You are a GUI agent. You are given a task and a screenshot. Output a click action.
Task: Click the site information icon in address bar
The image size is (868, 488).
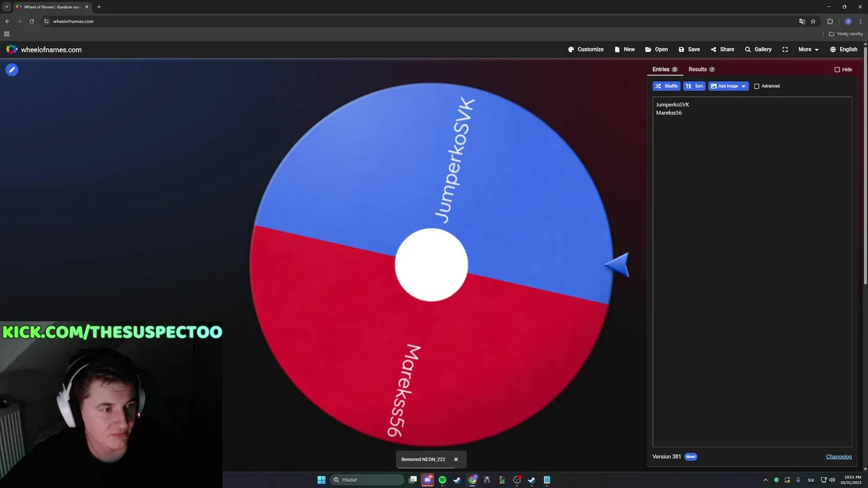click(47, 21)
